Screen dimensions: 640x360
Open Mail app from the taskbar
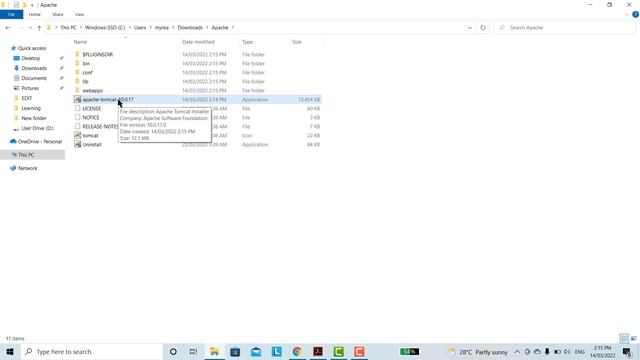point(256,351)
